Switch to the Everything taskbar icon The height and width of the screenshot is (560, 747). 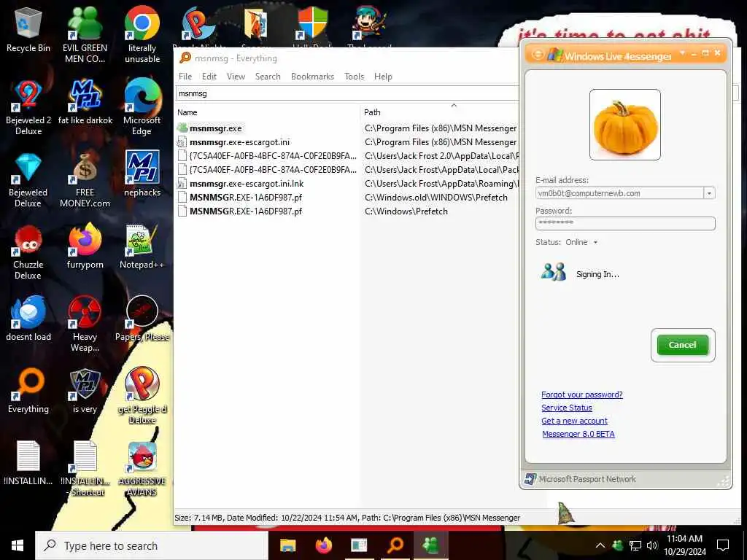[x=395, y=545]
